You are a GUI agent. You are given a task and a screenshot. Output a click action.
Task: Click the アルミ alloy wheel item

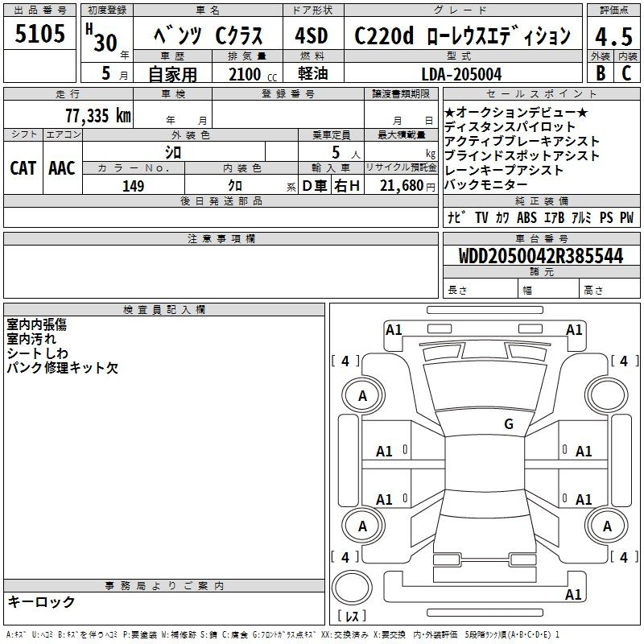[581, 217]
